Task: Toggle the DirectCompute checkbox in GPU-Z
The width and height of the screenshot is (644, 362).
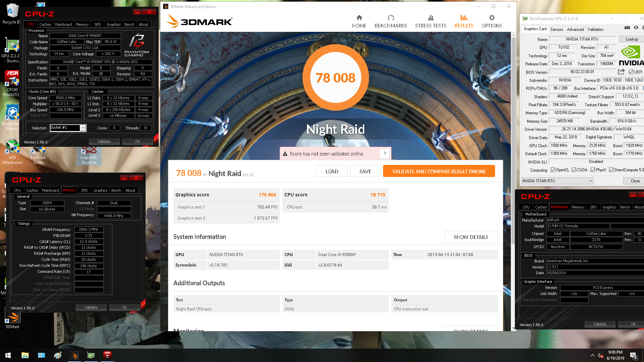Action: tap(611, 170)
